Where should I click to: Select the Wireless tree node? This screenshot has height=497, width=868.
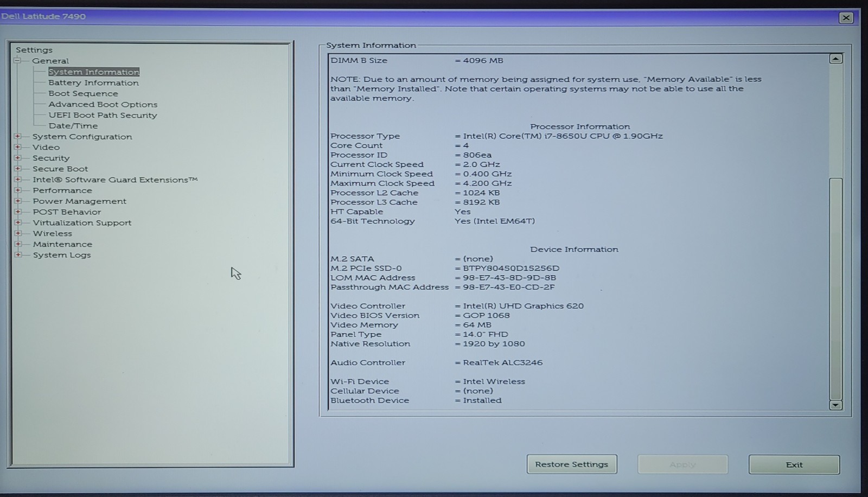click(x=52, y=233)
